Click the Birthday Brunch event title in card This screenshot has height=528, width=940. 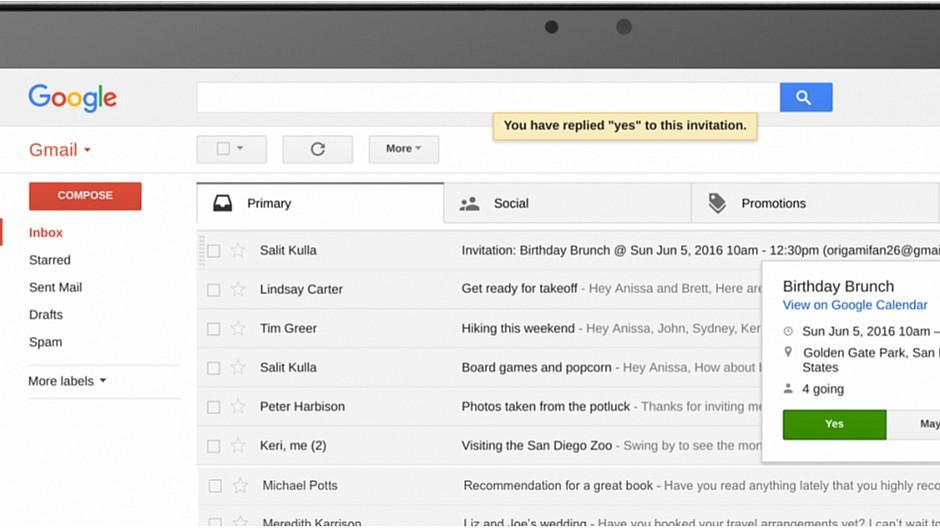click(x=838, y=286)
